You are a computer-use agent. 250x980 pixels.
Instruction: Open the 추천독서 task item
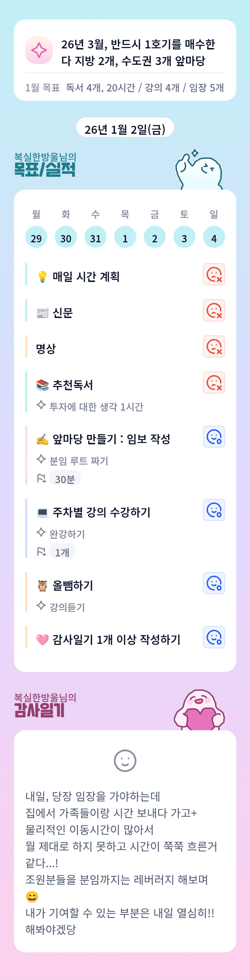point(73,385)
